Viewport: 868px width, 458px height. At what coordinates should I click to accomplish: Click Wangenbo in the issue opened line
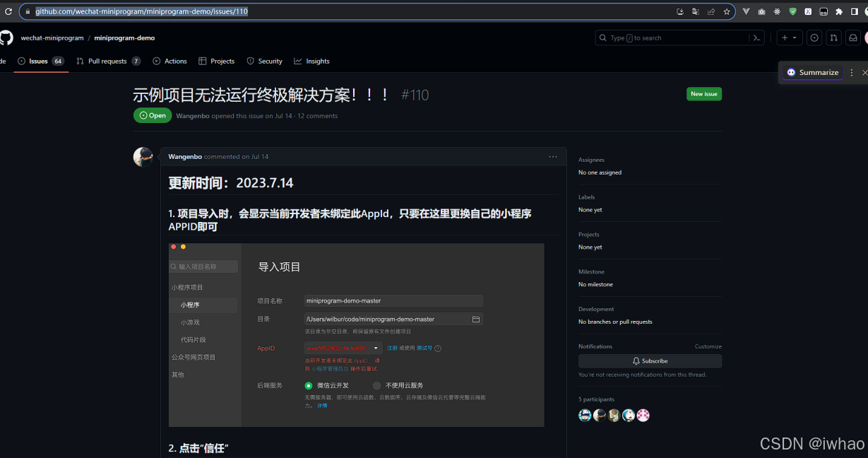(x=193, y=116)
